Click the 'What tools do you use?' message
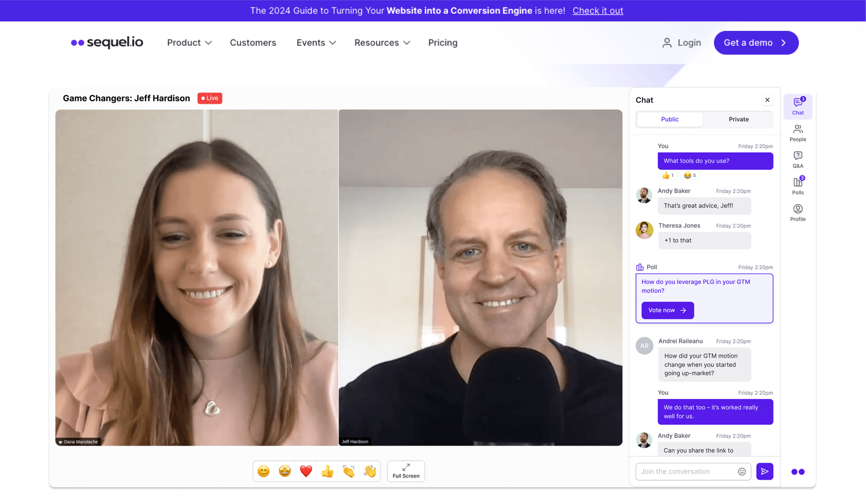 (715, 161)
